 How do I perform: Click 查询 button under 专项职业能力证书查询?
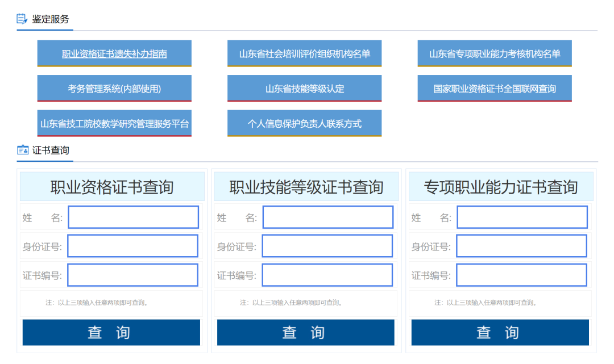point(500,332)
